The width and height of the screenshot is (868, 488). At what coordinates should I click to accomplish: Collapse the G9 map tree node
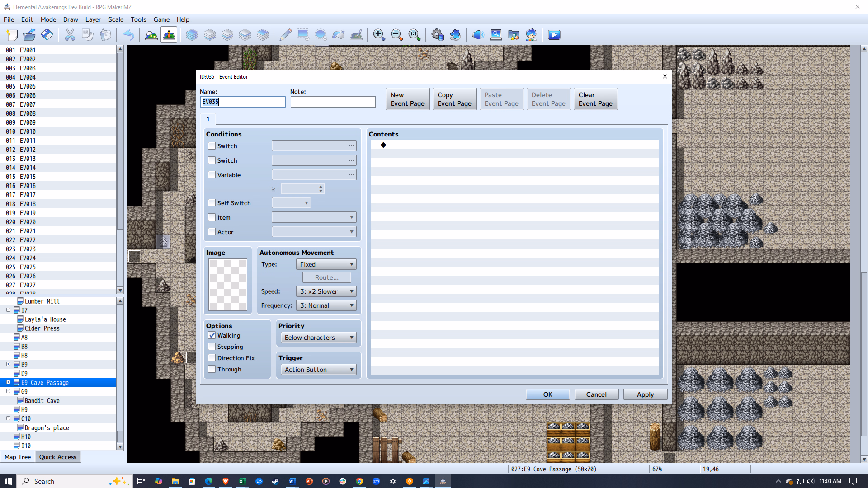tap(8, 391)
